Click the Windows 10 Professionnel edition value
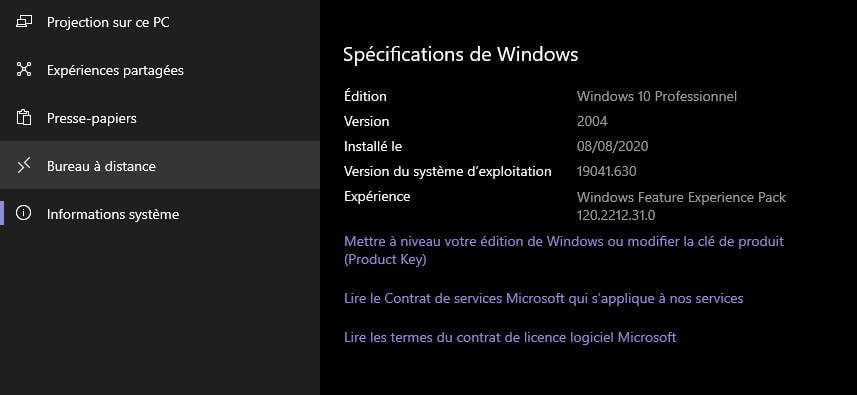The width and height of the screenshot is (857, 395). (x=656, y=97)
